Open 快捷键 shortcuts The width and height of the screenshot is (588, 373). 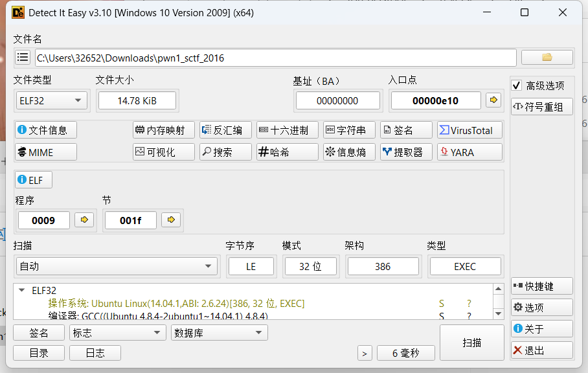[x=542, y=286]
